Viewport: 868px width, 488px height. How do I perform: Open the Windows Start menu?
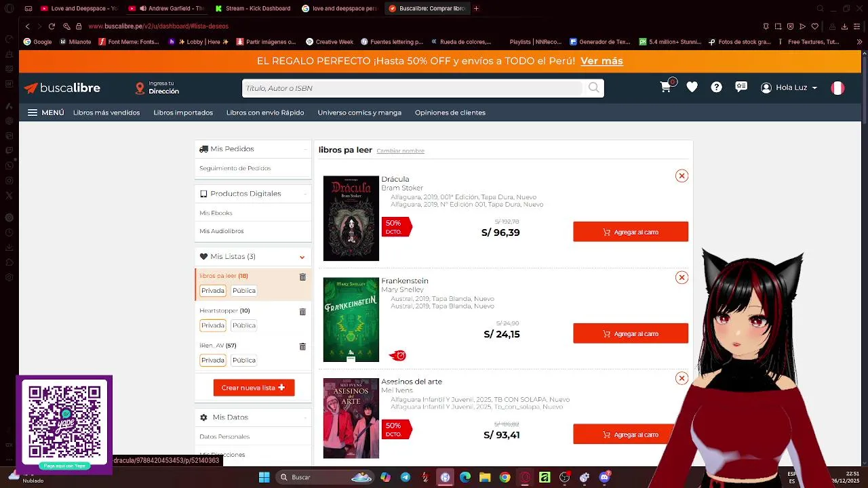(264, 477)
